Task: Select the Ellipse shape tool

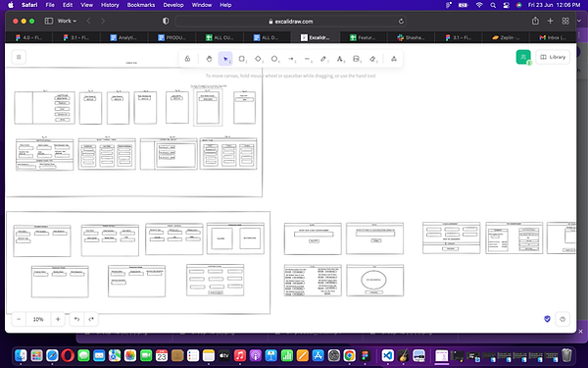Action: [x=274, y=59]
